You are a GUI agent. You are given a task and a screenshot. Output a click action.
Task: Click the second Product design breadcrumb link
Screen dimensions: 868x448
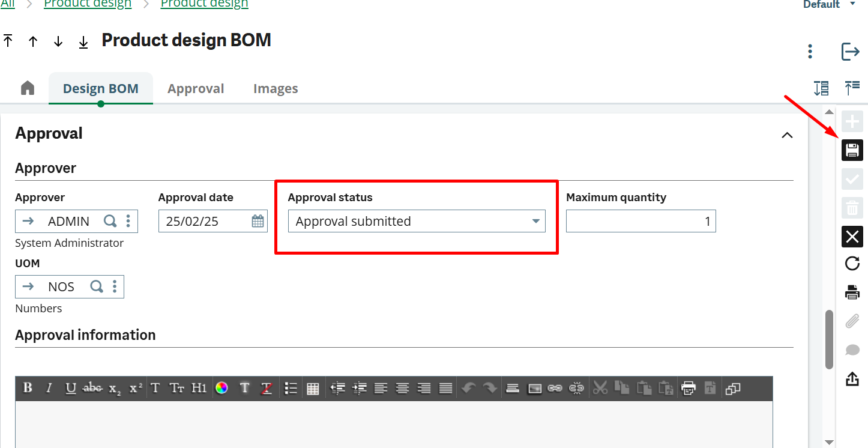point(204,4)
